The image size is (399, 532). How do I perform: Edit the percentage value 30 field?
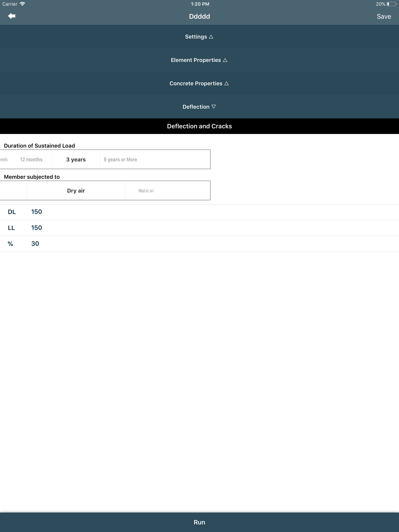click(35, 244)
